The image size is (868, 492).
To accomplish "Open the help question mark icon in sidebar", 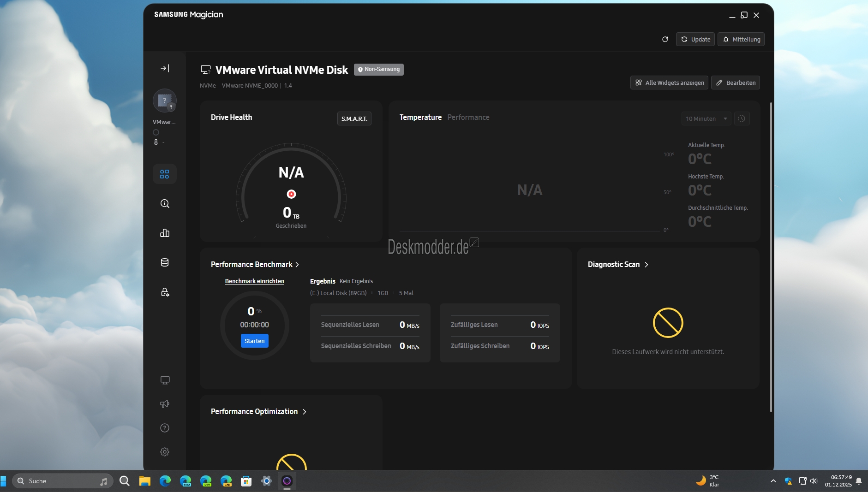I will (165, 428).
